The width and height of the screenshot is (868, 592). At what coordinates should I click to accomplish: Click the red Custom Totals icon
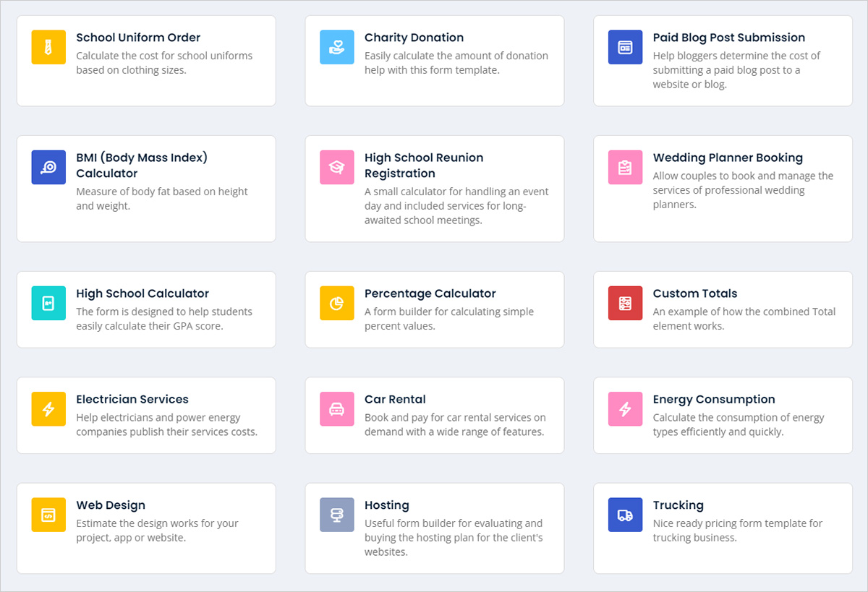(626, 303)
